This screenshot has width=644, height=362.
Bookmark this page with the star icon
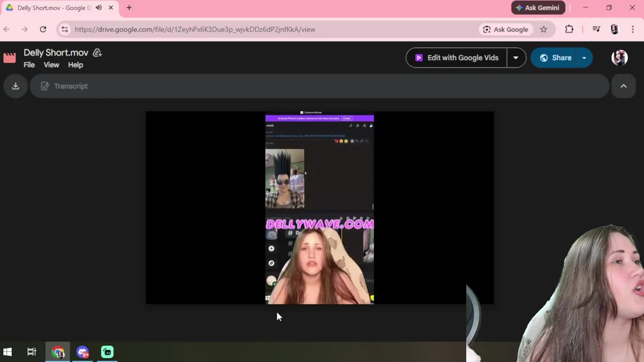pos(543,29)
